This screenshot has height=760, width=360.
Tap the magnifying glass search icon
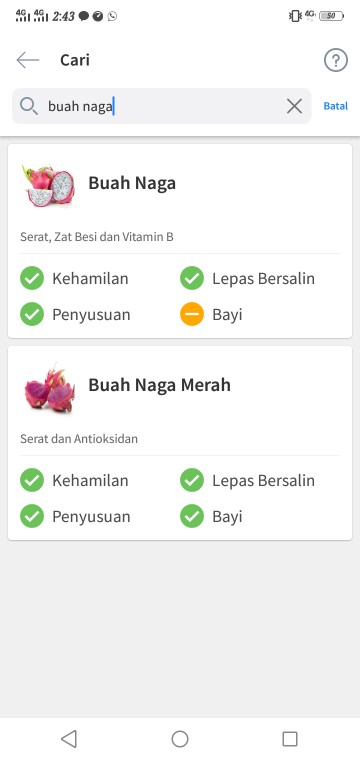pos(29,106)
